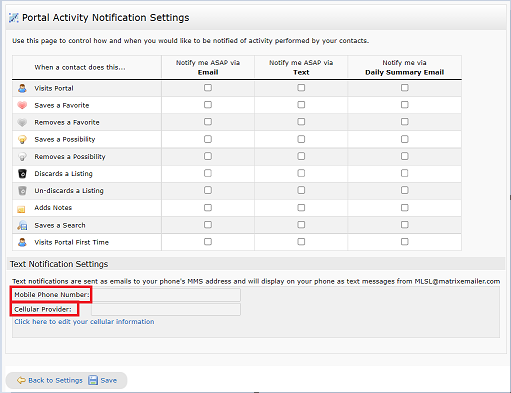This screenshot has width=511, height=393.
Task: Toggle Text for Saves a Search
Action: 301,225
